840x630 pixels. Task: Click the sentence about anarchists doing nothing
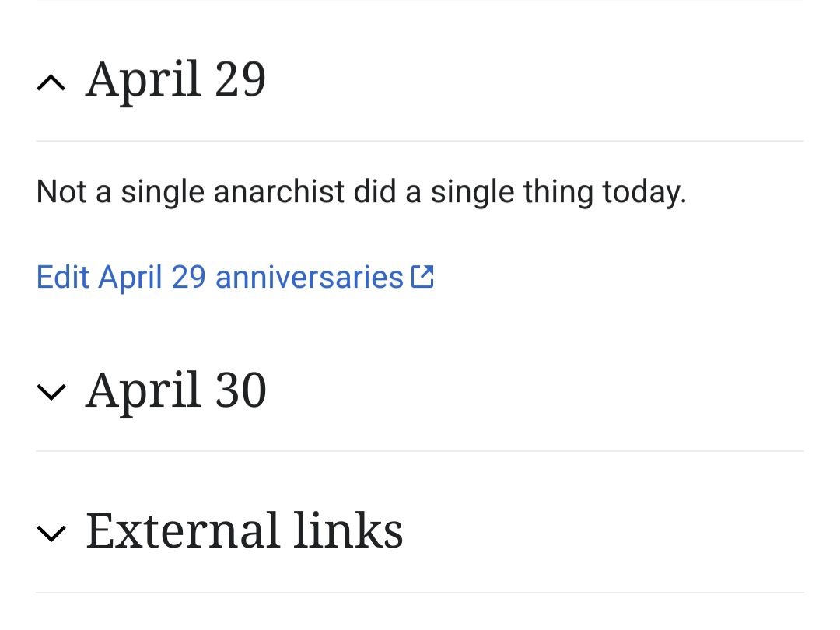(x=361, y=192)
